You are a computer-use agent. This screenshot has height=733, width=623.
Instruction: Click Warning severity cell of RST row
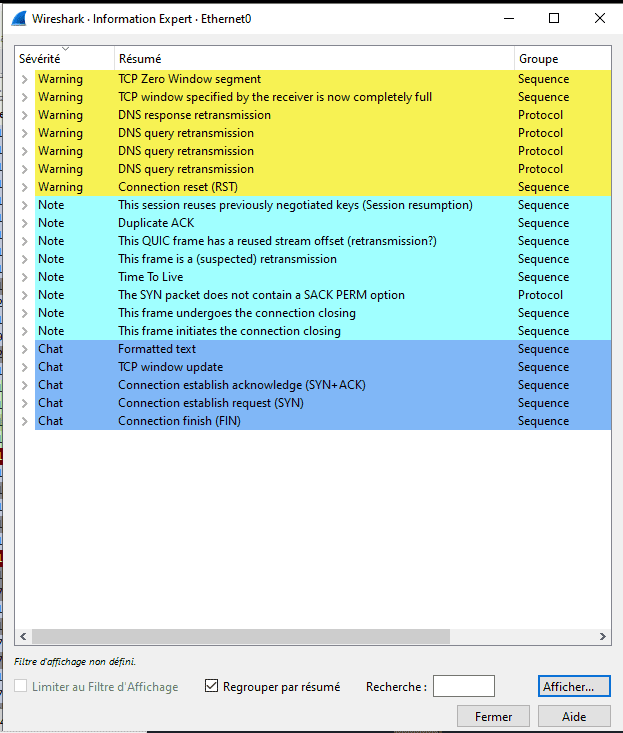[60, 187]
